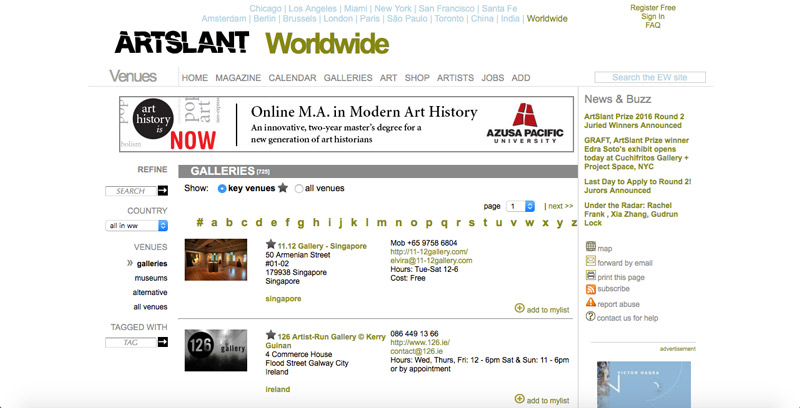The height and width of the screenshot is (408, 800).
Task: Jump to galleries starting with # symbol
Action: point(200,222)
